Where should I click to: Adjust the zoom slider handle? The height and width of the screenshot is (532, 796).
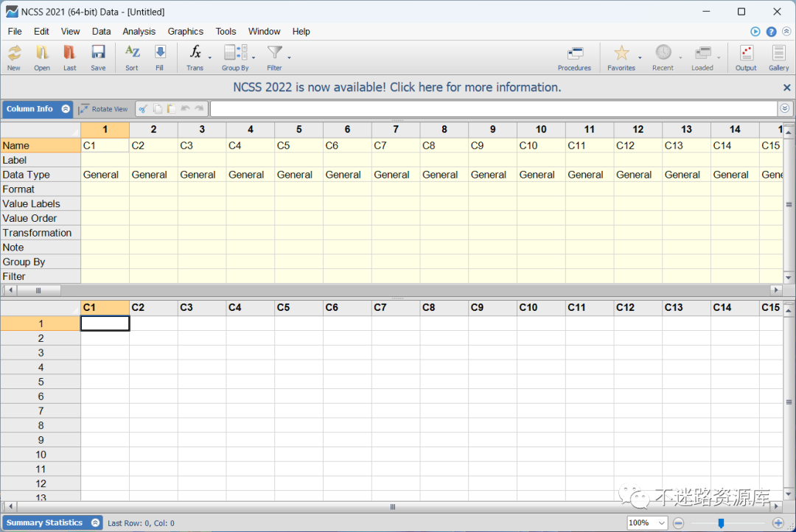click(x=721, y=523)
